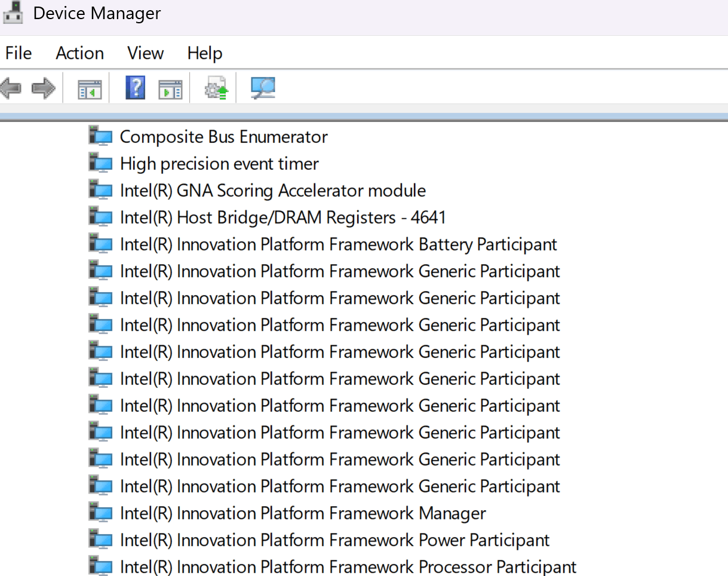Viewport: 728px width, 576px height.
Task: Click the blue question mark Help icon
Action: point(136,88)
